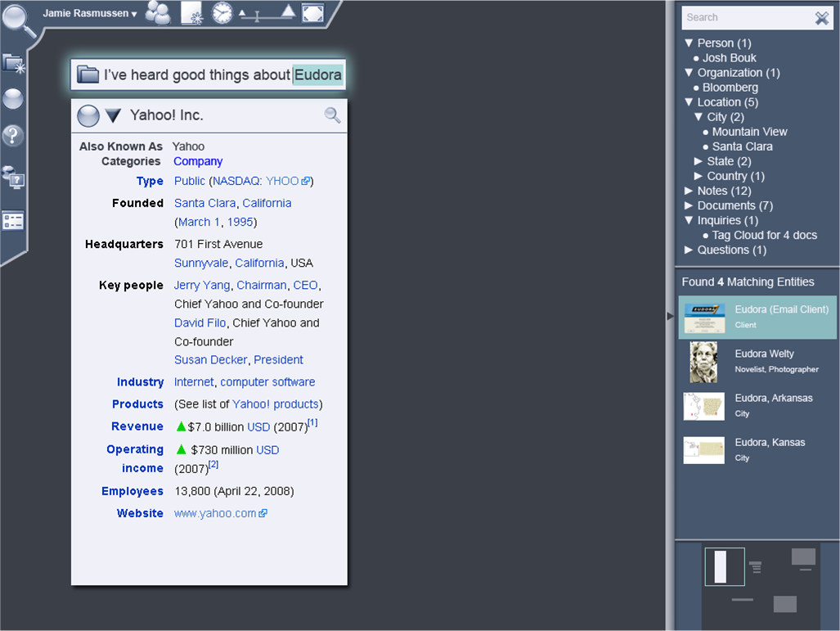Select Josh Bouk in the tree
This screenshot has height=631, width=840.
(x=729, y=58)
